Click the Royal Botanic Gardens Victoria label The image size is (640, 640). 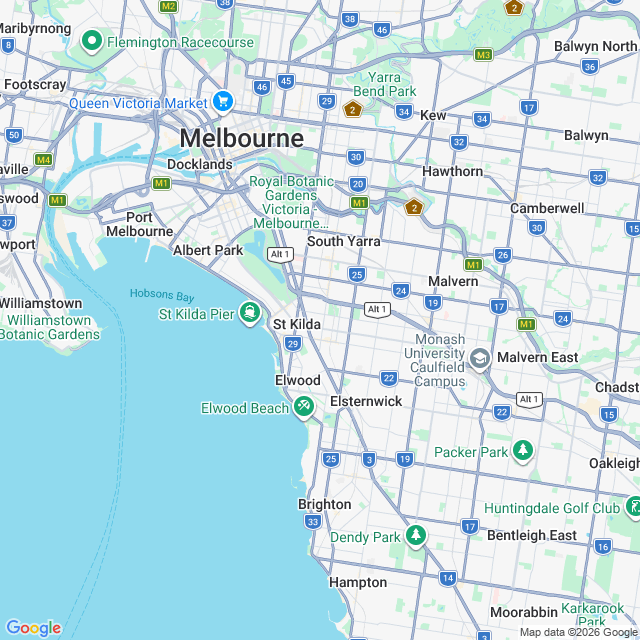pyautogui.click(x=291, y=202)
